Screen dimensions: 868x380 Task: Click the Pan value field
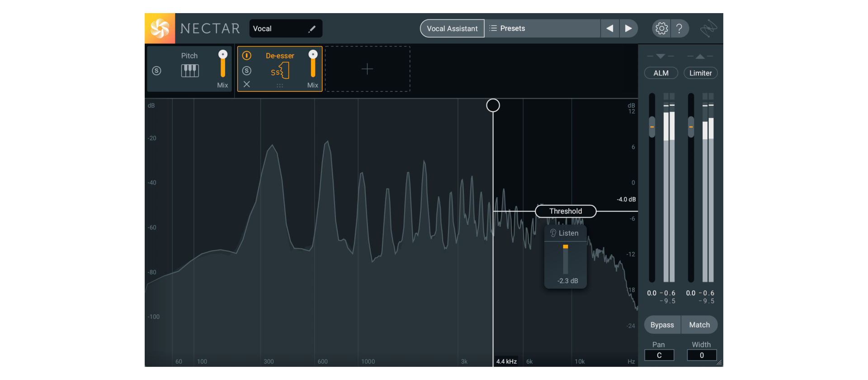(x=659, y=355)
